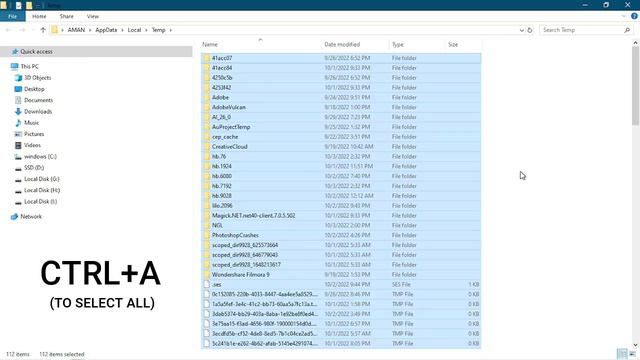This screenshot has width=640, height=360.
Task: Click the .ses file icon
Action: pyautogui.click(x=207, y=284)
